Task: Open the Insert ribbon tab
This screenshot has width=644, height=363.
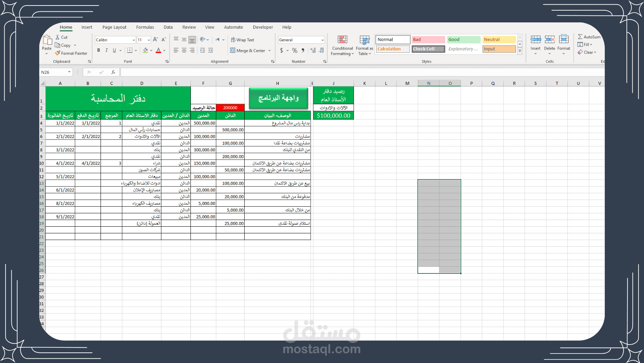Action: 87,27
